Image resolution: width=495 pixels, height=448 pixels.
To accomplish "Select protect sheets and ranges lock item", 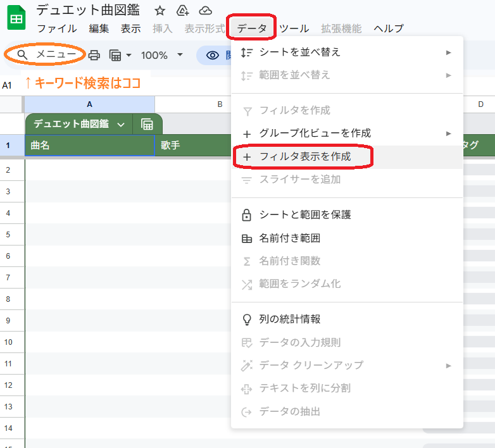I will (304, 215).
